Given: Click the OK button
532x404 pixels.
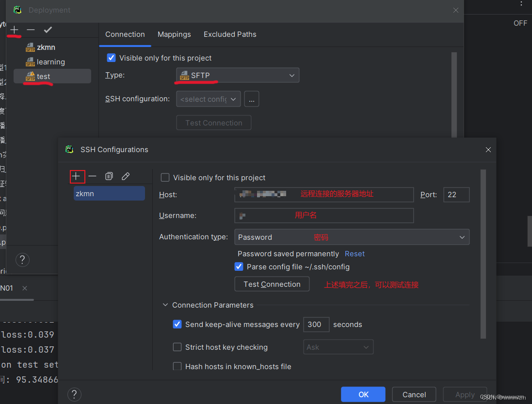Looking at the screenshot, I should [x=363, y=394].
